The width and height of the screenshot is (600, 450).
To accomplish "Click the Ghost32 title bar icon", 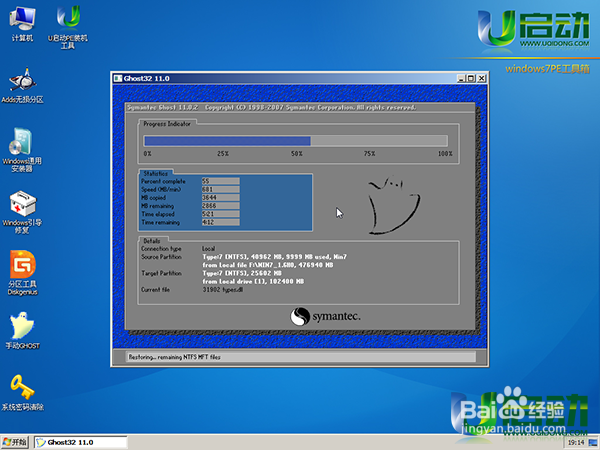I will coord(118,78).
